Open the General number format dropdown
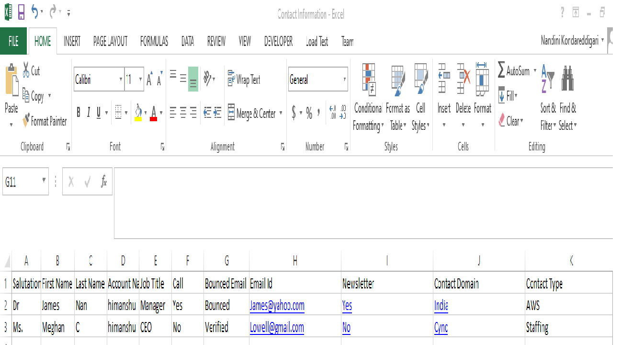The width and height of the screenshot is (644, 345). 344,80
